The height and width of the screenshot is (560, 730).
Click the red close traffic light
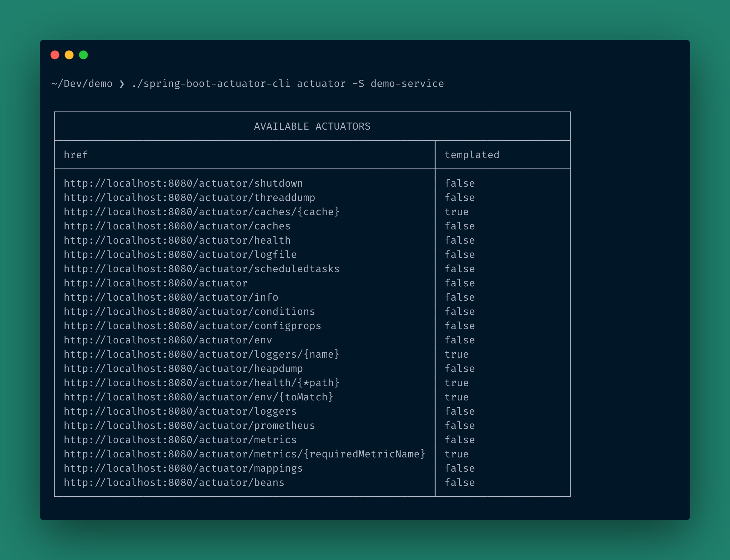pyautogui.click(x=55, y=55)
